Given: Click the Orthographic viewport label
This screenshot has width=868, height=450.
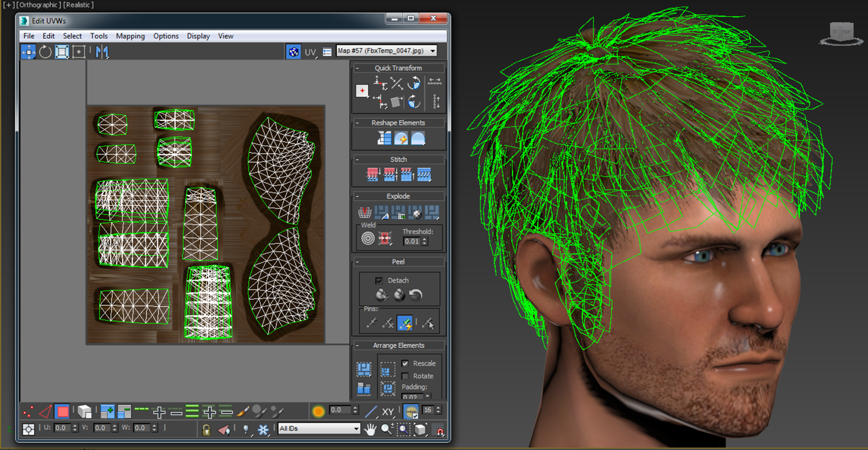Looking at the screenshot, I should [x=39, y=5].
